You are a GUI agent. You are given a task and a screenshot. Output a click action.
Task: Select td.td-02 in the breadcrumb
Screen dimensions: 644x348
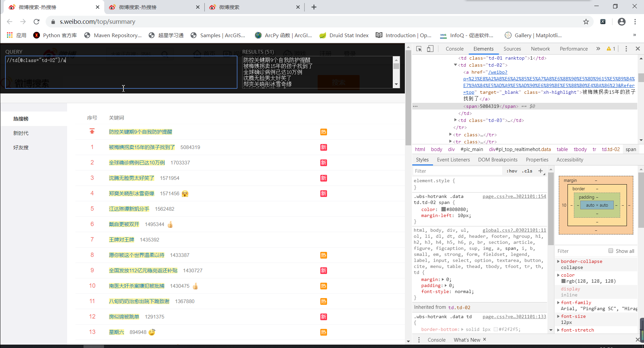[x=610, y=149]
